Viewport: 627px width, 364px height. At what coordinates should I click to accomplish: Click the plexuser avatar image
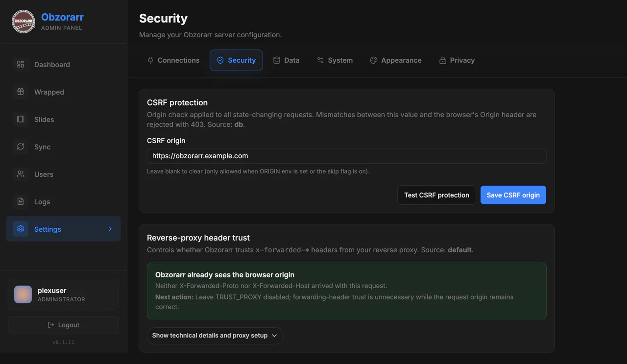point(23,294)
